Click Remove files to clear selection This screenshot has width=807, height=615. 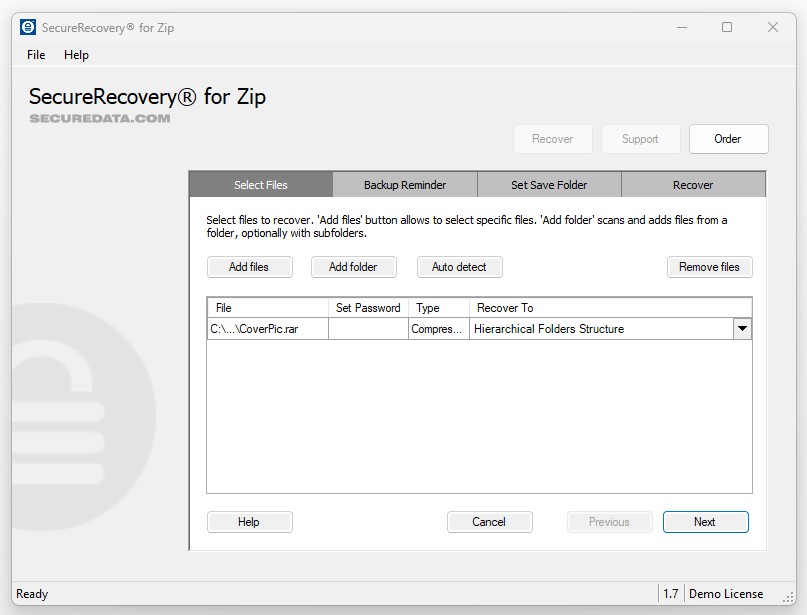click(x=710, y=267)
